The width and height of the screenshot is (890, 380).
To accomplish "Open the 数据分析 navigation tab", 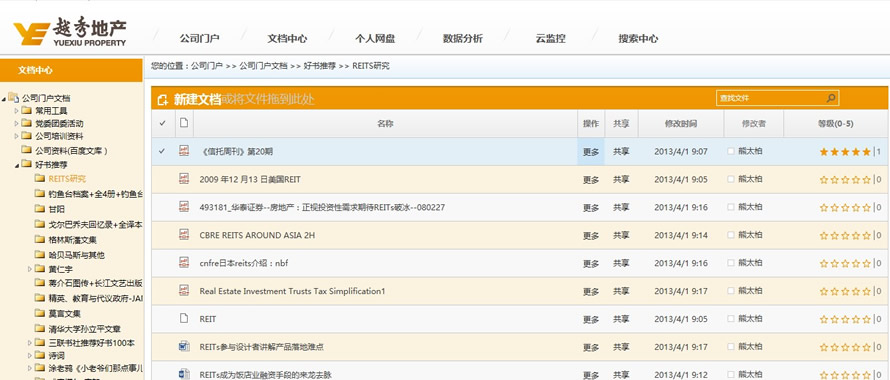I will tap(463, 39).
